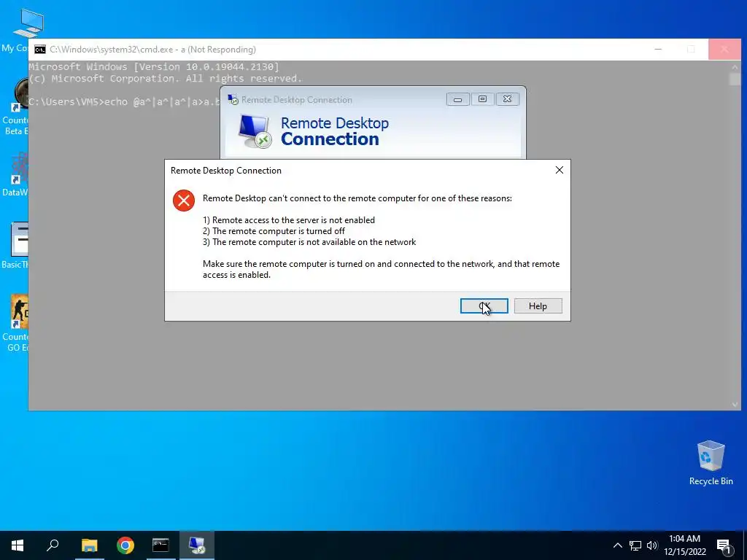Click OK in the error dialog
The image size is (747, 560).
click(x=484, y=306)
